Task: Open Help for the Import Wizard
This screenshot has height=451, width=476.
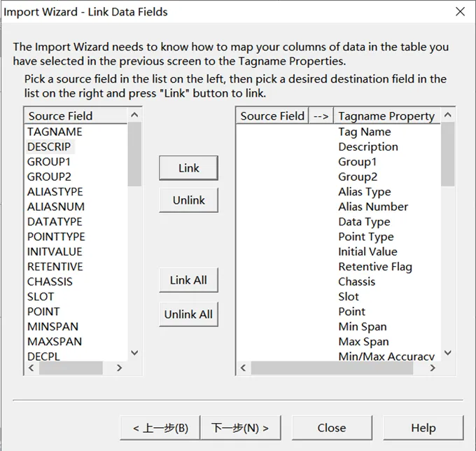Action: pyautogui.click(x=423, y=428)
